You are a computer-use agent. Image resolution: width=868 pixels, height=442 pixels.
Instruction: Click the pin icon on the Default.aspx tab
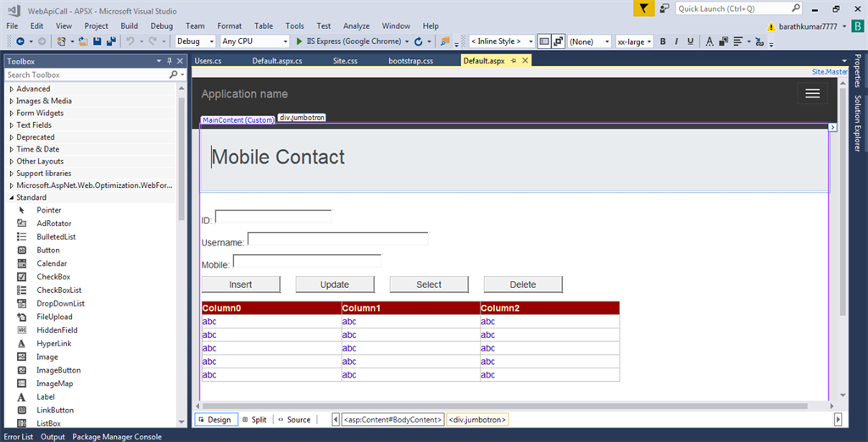(x=514, y=61)
